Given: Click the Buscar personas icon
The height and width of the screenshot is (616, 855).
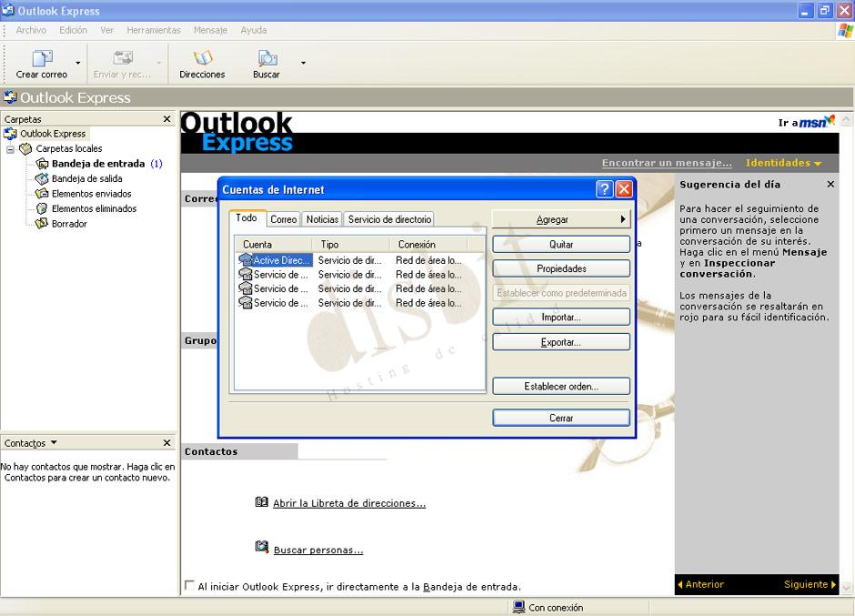Looking at the screenshot, I should point(261,549).
